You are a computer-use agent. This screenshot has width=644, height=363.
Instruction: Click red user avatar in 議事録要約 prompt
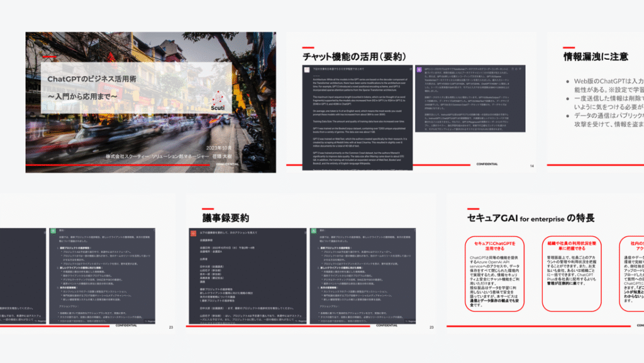point(194,233)
